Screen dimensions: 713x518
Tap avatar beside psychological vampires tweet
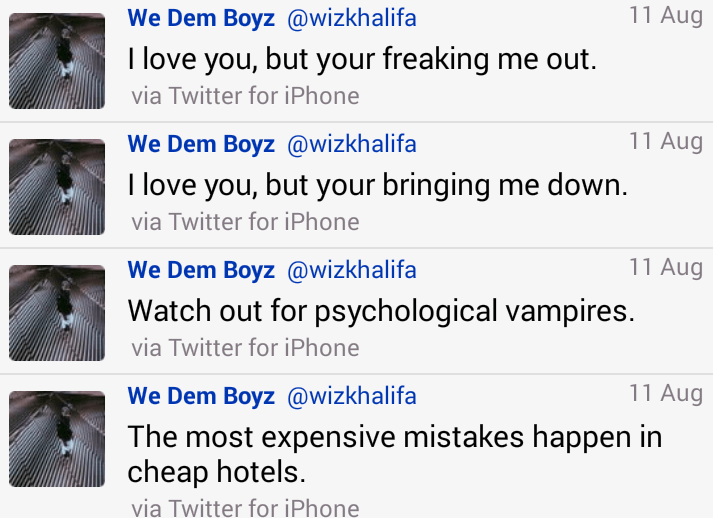tap(57, 313)
